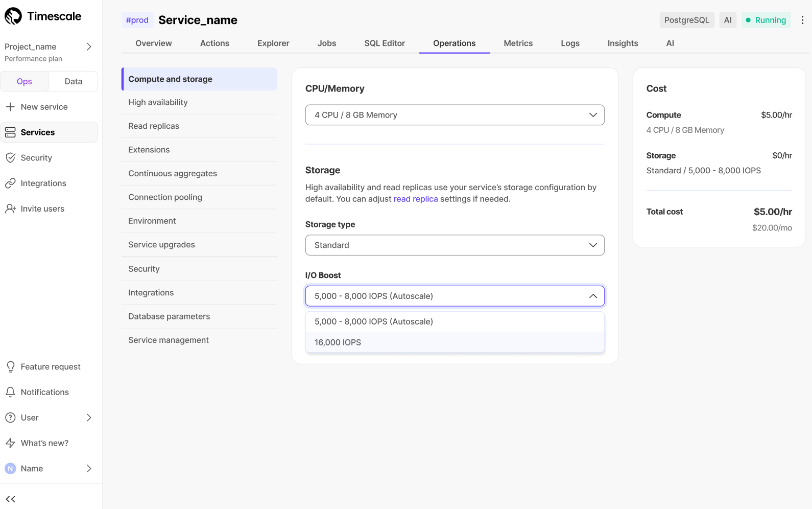Screen dimensions: 812x509
Task: Click the AI badge in header
Action: 728,20
